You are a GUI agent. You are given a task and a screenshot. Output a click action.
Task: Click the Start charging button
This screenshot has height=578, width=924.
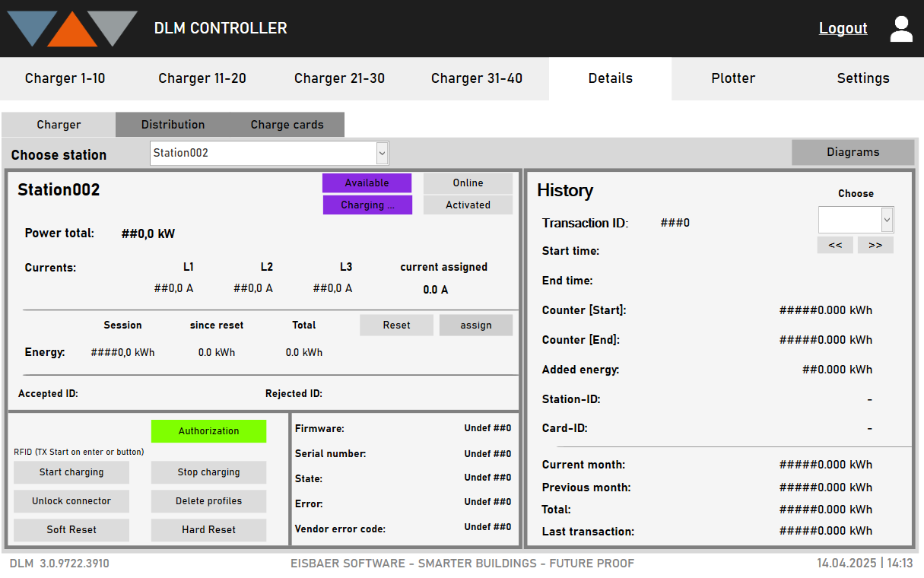click(x=71, y=472)
